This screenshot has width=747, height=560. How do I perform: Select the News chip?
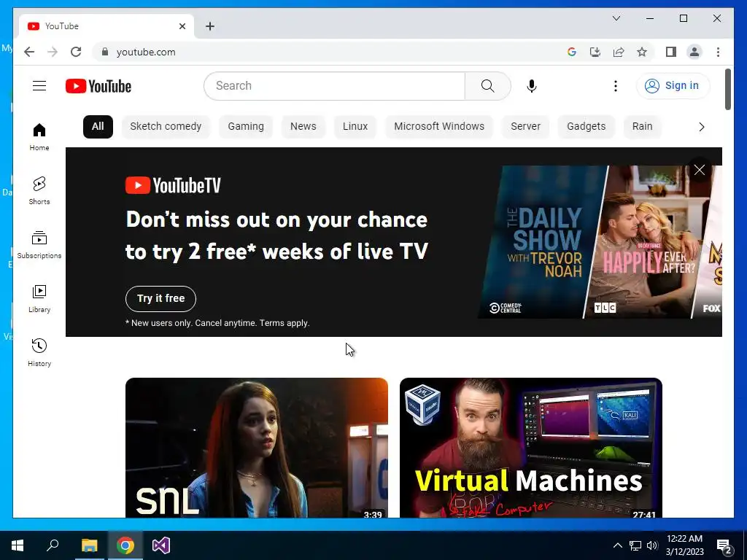click(x=303, y=126)
